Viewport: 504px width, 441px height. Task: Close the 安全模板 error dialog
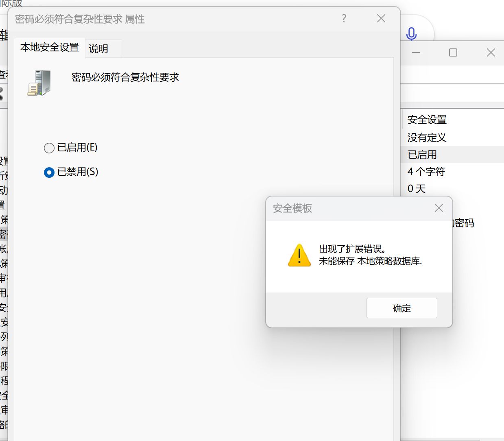coord(439,208)
